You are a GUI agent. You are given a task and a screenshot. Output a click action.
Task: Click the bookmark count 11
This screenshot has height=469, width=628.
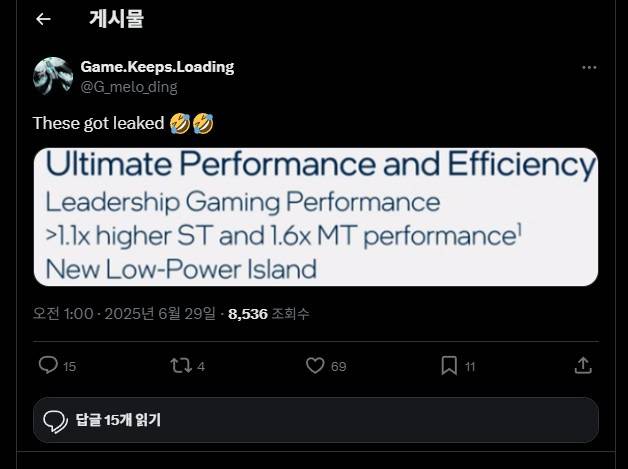click(470, 367)
